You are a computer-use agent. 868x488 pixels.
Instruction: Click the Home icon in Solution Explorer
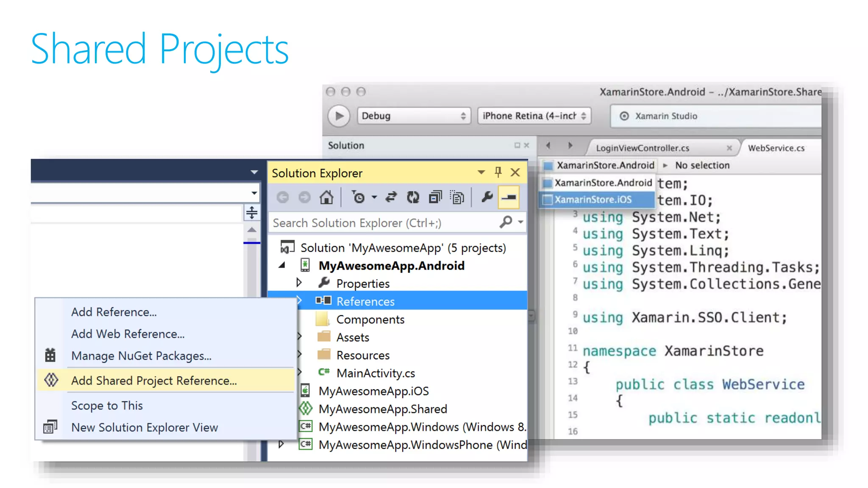click(x=326, y=197)
